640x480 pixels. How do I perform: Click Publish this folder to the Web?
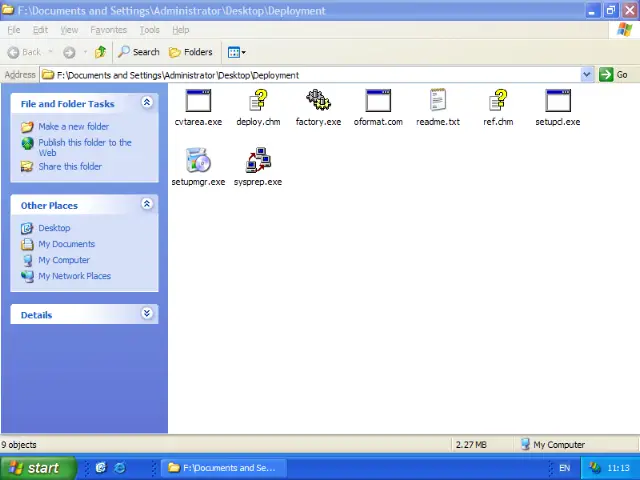85,147
